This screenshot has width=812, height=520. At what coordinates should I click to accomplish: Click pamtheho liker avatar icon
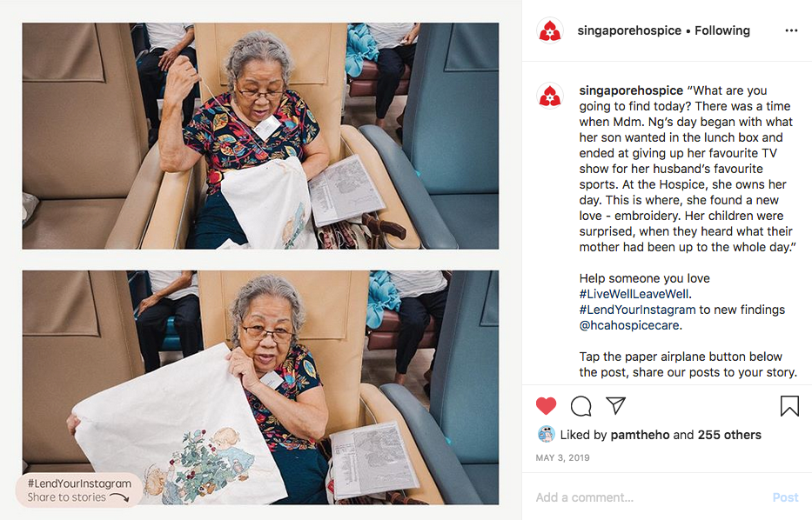coord(546,435)
